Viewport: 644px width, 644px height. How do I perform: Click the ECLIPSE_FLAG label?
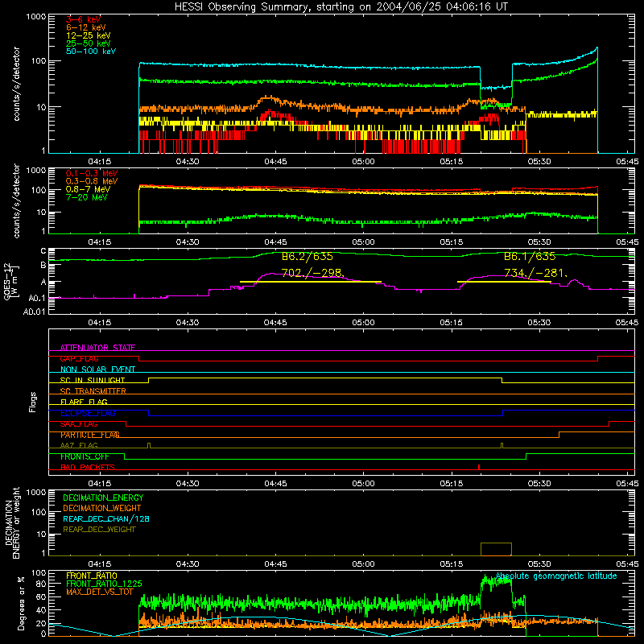coord(88,413)
